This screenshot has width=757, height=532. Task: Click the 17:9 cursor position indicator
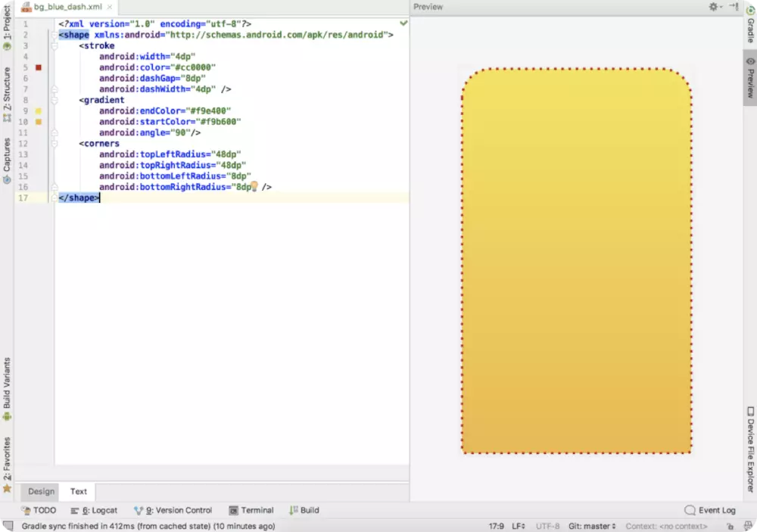pos(496,526)
